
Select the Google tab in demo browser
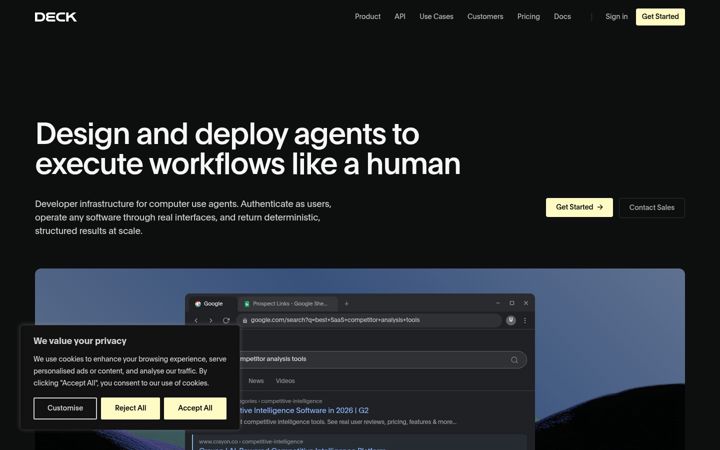pos(213,304)
